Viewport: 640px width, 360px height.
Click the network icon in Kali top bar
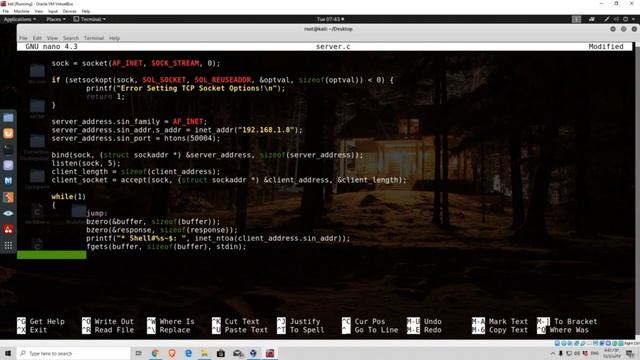[591, 19]
